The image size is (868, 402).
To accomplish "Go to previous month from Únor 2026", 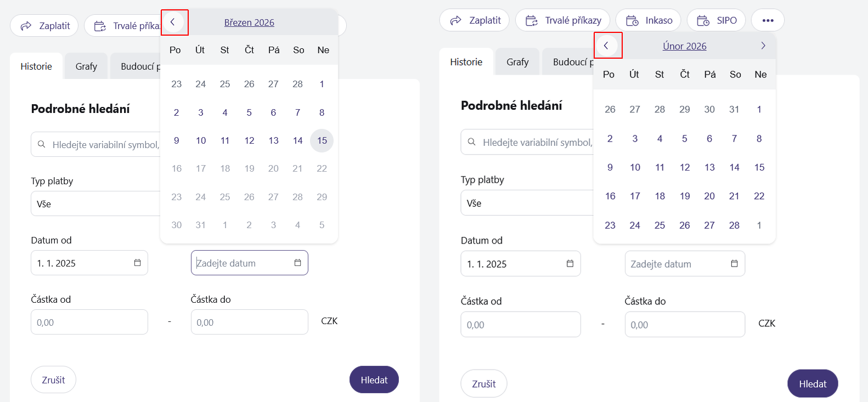I will coord(606,46).
